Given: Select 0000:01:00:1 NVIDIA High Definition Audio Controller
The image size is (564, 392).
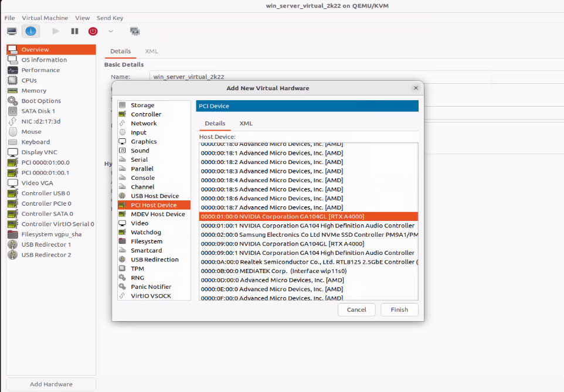Looking at the screenshot, I should pyautogui.click(x=308, y=226).
